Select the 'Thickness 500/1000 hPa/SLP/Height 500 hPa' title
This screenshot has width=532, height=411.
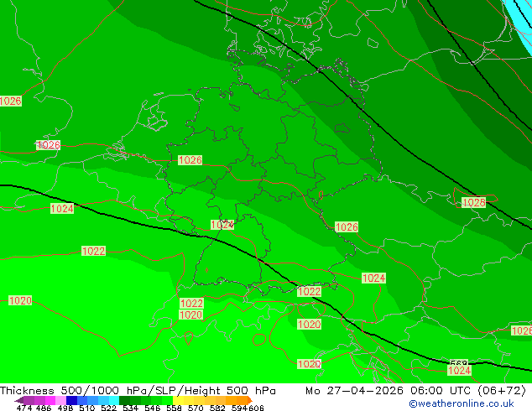(x=138, y=391)
